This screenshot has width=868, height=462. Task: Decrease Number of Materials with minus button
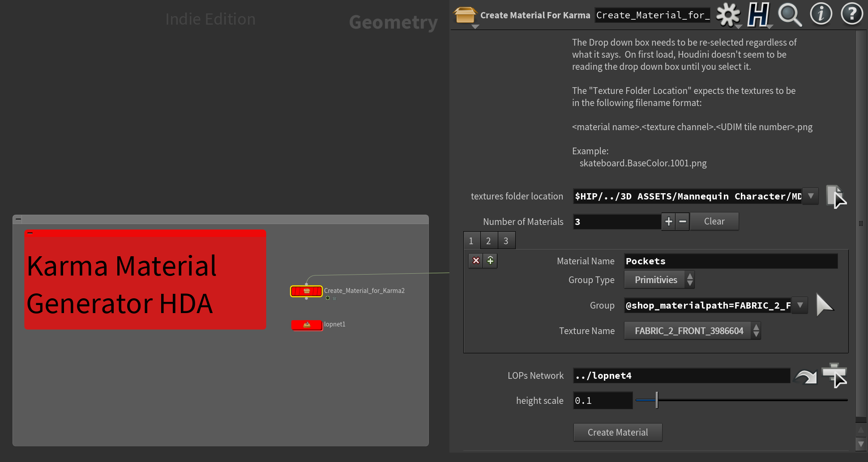[683, 221]
